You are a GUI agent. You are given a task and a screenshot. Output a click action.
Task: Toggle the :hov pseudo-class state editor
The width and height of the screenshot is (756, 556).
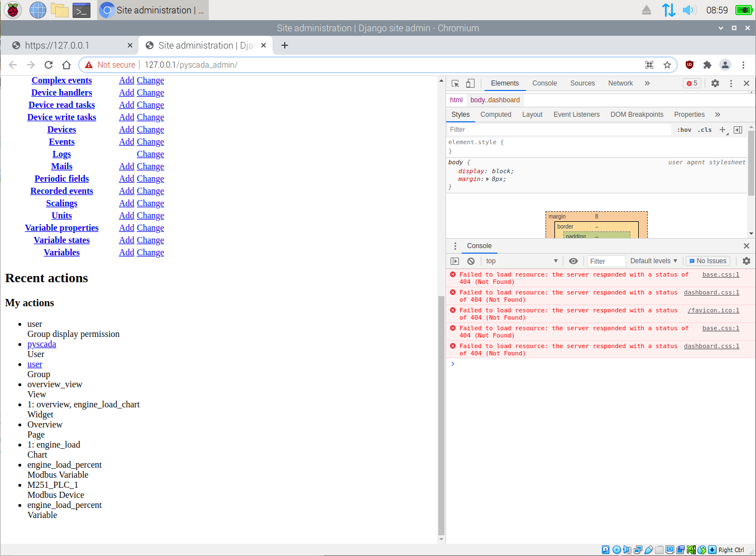[684, 129]
